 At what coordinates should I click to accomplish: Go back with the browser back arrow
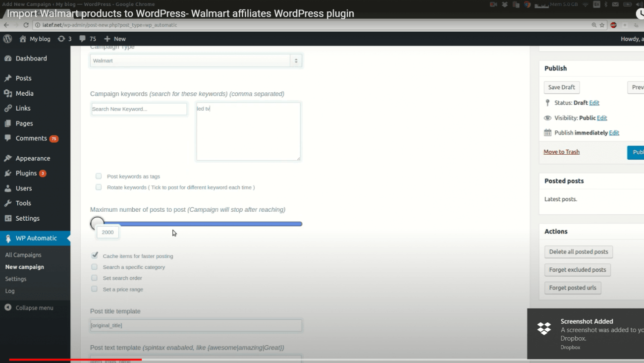(6, 25)
